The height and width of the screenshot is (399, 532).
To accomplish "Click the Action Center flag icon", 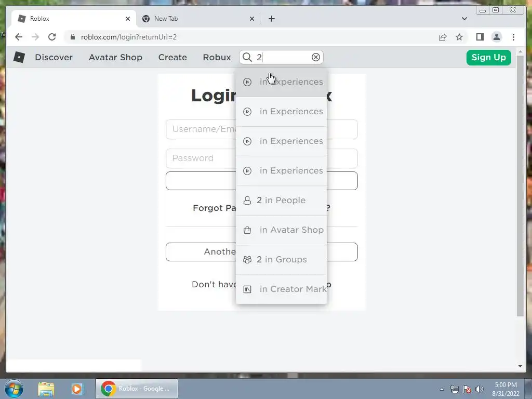I will pos(467,389).
